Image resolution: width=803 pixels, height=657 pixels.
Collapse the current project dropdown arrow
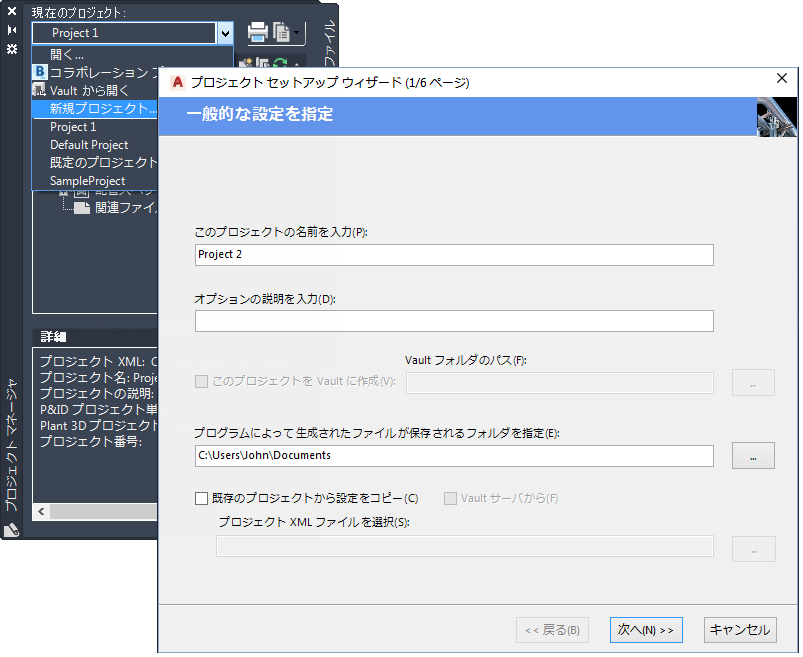[x=225, y=34]
